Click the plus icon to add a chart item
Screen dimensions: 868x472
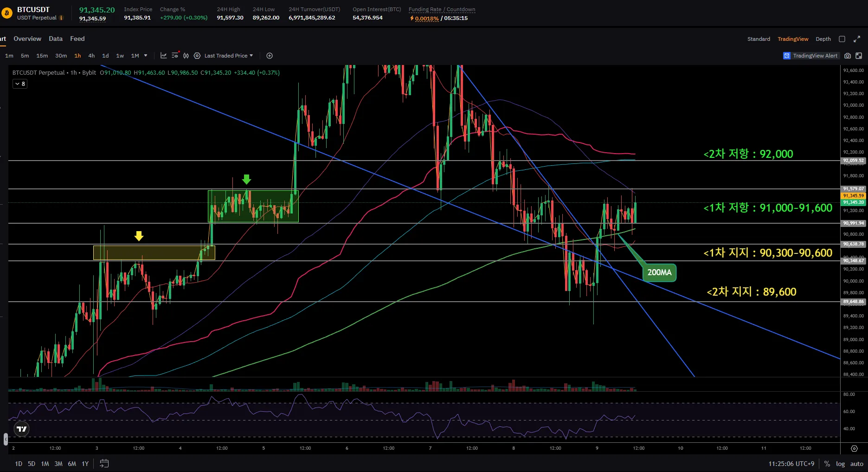(270, 56)
